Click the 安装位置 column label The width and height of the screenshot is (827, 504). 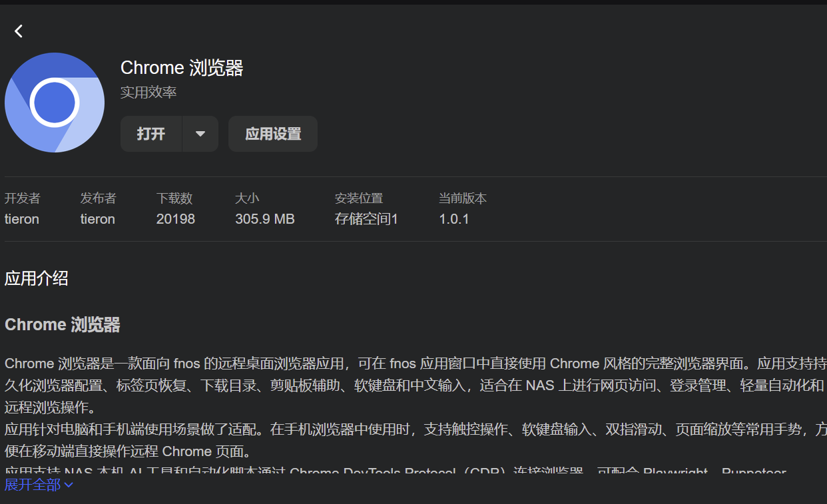pos(359,198)
